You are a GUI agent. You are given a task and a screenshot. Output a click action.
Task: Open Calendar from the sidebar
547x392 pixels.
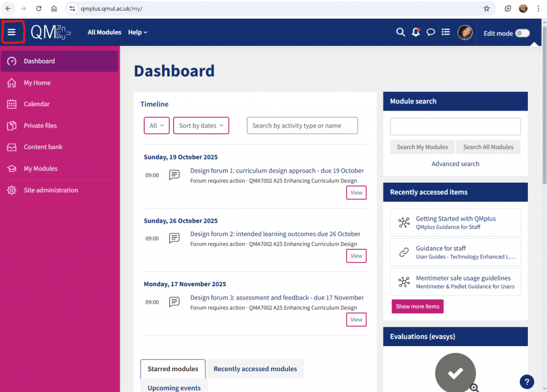click(36, 104)
